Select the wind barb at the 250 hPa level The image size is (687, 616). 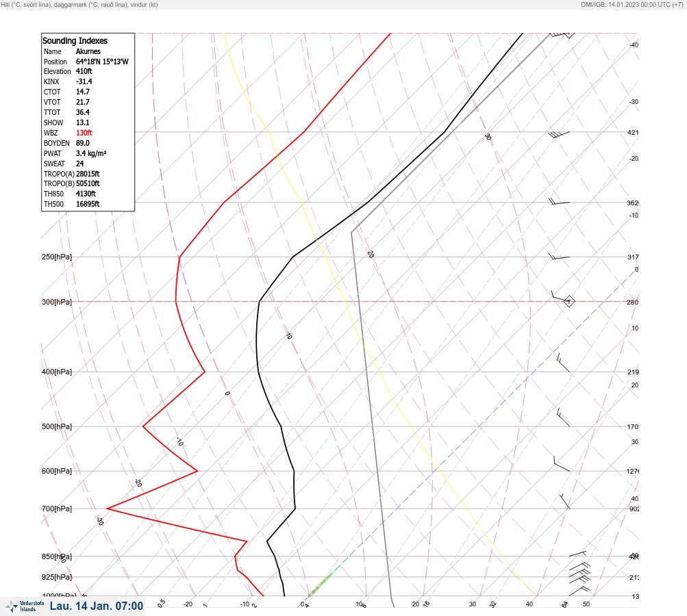(559, 257)
